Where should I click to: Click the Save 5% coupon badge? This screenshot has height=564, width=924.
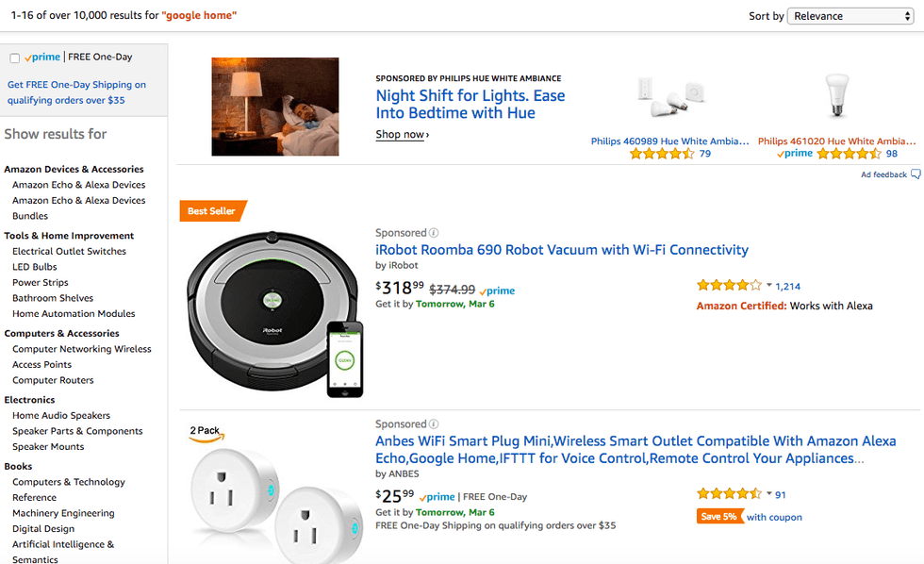click(719, 516)
